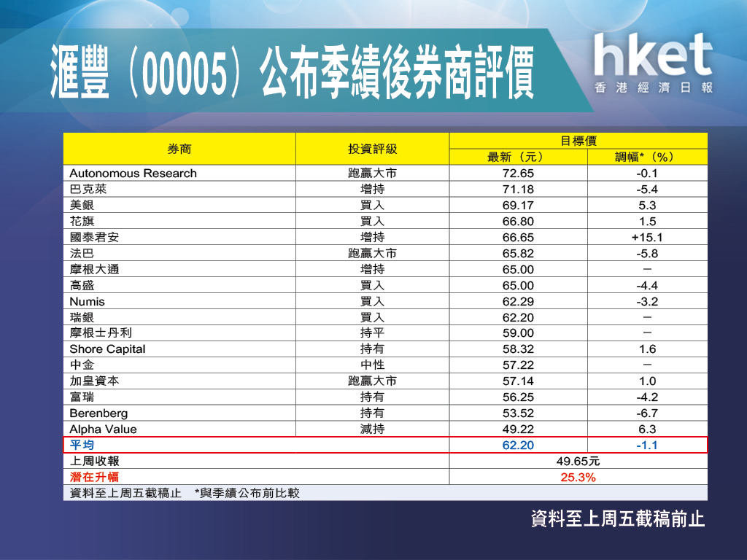Viewport: 747px width, 560px height.
Task: Click the -6.7 adjustment value
Action: [x=647, y=413]
